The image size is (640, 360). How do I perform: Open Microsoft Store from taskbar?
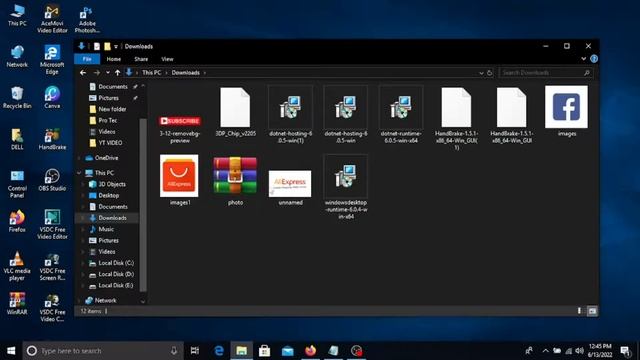[x=264, y=351]
